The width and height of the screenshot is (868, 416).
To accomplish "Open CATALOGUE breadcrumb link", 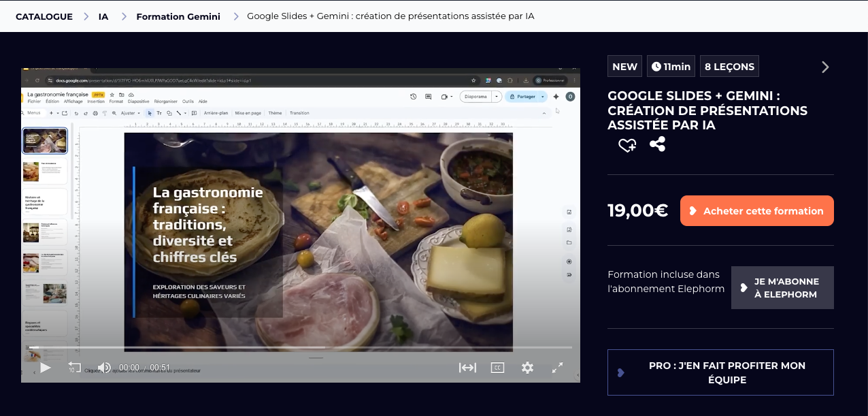I will click(44, 16).
